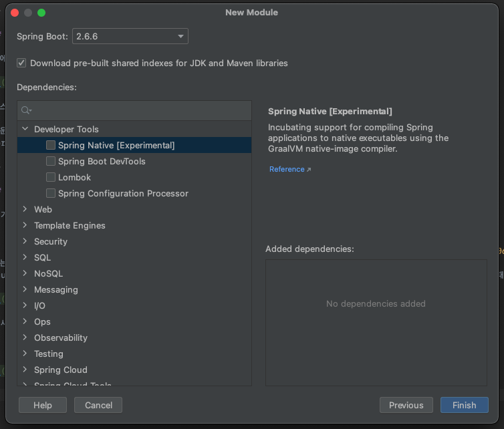
Task: Expand the I/O category
Action: (x=25, y=305)
